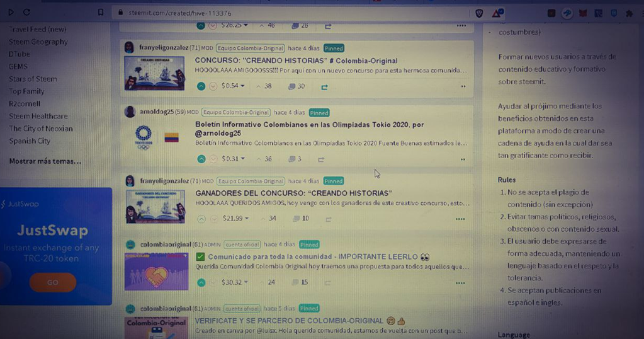Open the browser extensions puzzle icon
The width and height of the screenshot is (644, 339).
[630, 14]
